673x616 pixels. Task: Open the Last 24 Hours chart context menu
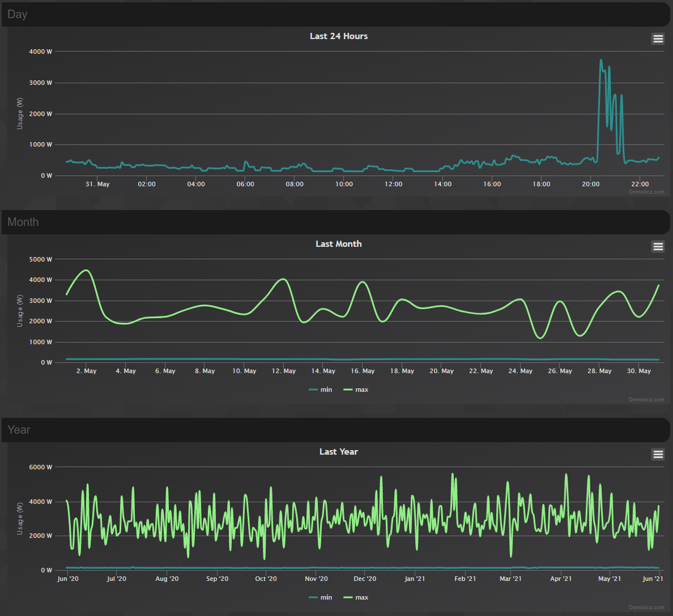point(658,39)
